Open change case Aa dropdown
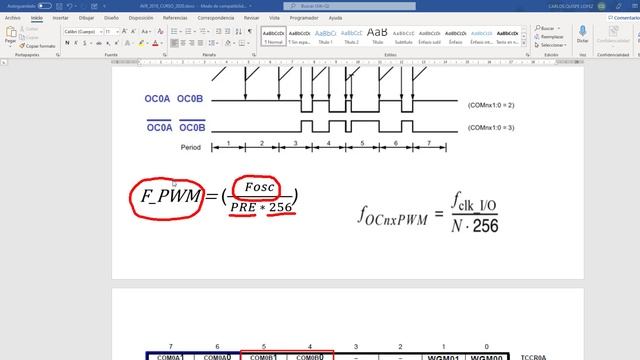Image resolution: width=640 pixels, height=360 pixels. (x=146, y=31)
